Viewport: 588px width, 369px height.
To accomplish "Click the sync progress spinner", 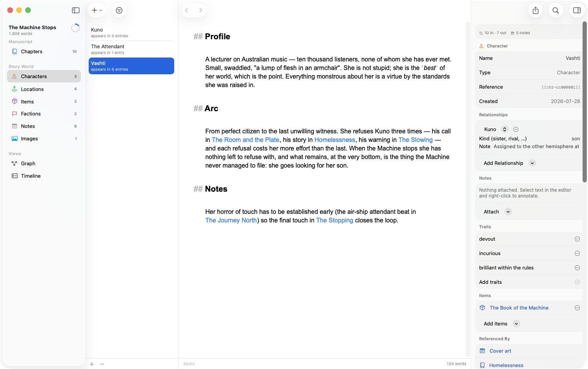I will [x=75, y=28].
